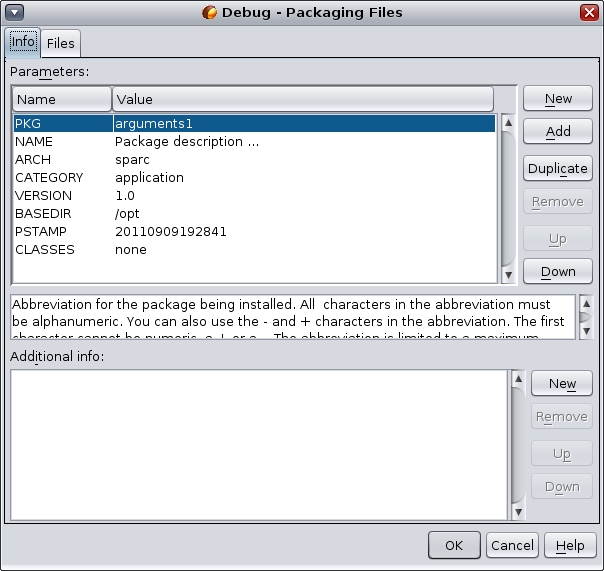Click the description text scroll down arrow

click(586, 331)
